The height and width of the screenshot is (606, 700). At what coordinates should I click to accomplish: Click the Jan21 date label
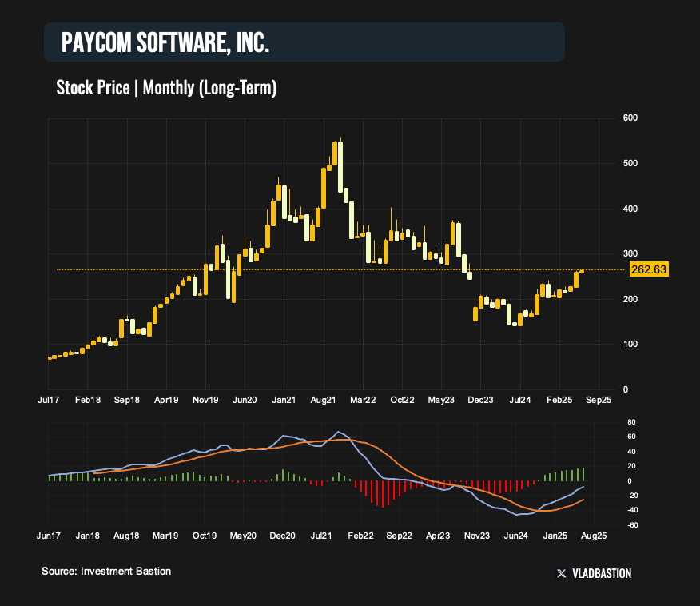coord(284,400)
